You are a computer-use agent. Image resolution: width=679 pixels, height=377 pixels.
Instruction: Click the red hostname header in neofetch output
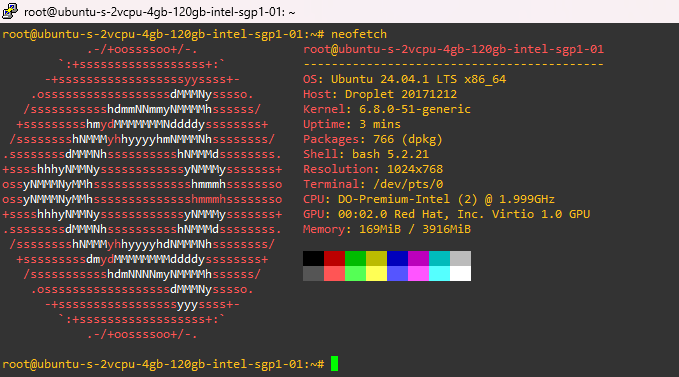453,49
